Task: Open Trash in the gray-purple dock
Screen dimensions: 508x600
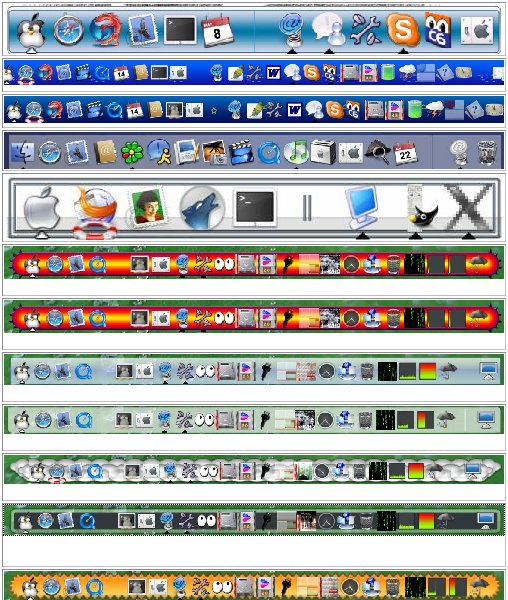Action: click(x=487, y=152)
